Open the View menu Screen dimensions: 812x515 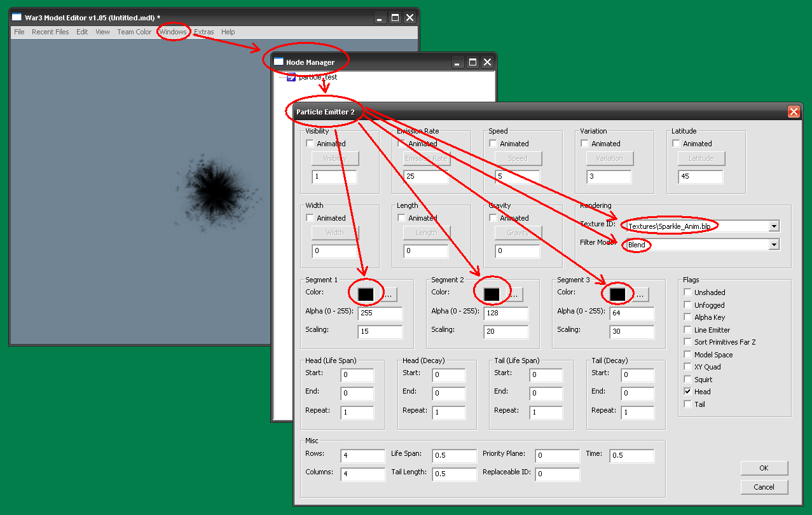point(102,32)
